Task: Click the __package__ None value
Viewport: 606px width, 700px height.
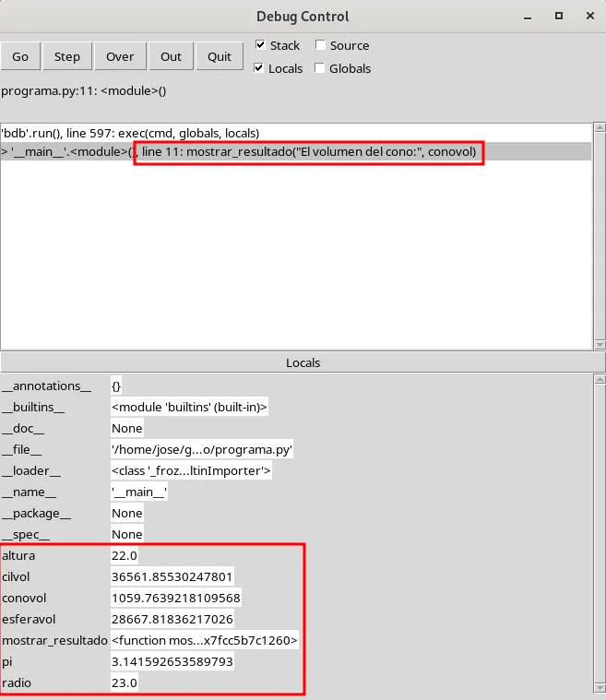Action: 127,514
